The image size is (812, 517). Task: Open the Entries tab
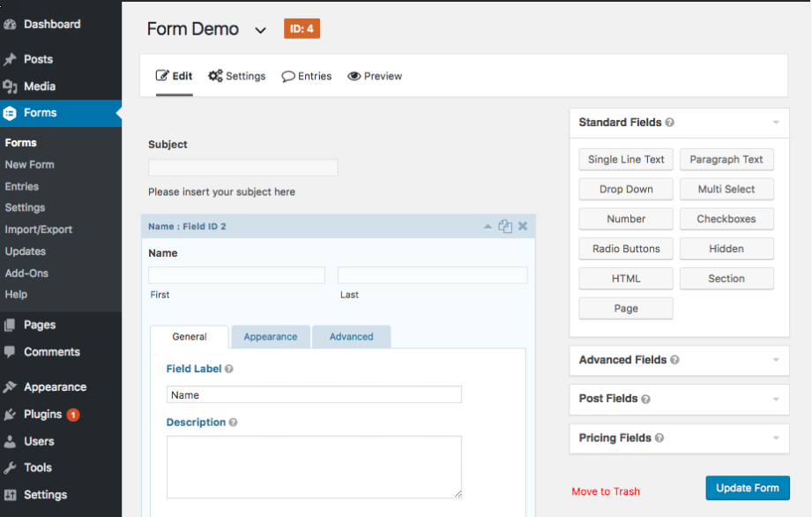pos(307,76)
